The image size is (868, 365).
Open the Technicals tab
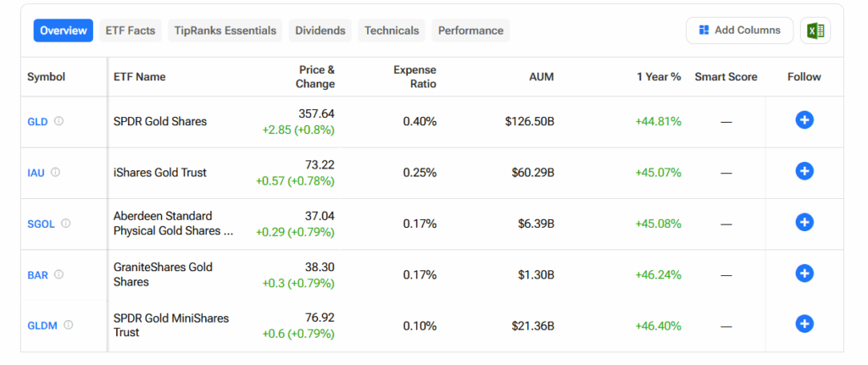click(x=392, y=30)
